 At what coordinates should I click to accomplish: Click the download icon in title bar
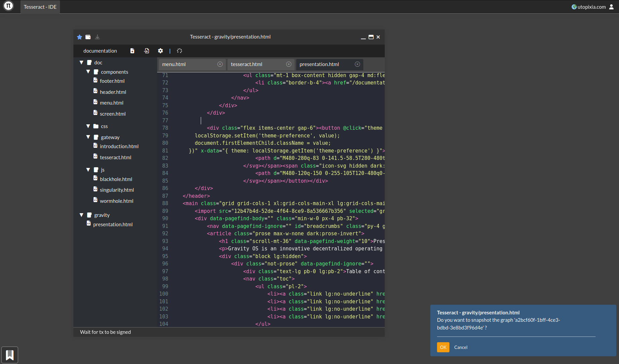coord(97,37)
